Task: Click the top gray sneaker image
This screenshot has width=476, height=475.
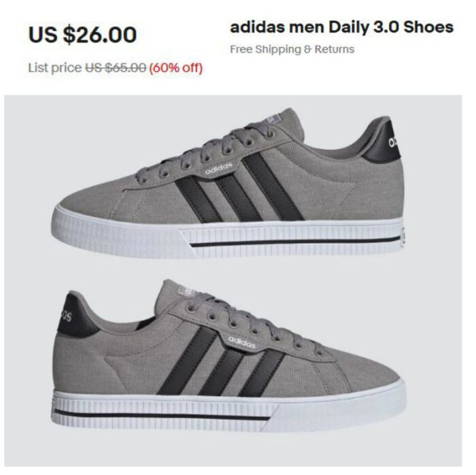Action: pyautogui.click(x=228, y=184)
